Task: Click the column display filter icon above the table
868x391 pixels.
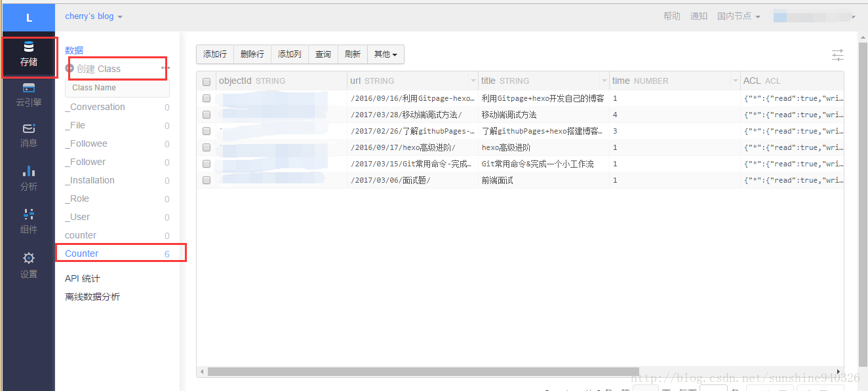Action: click(837, 55)
